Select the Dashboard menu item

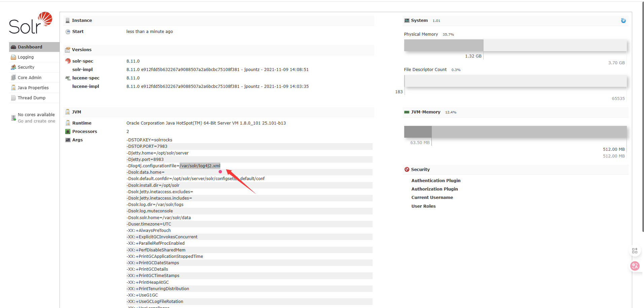pyautogui.click(x=30, y=47)
